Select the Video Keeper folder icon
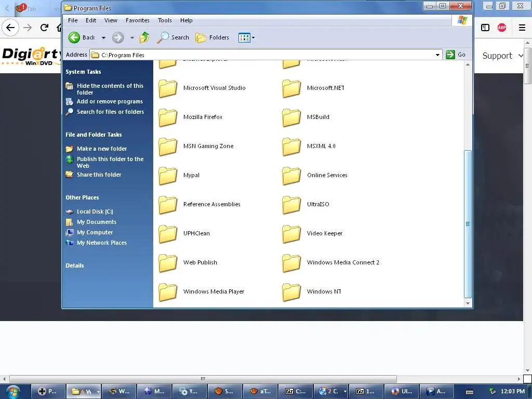 291,234
